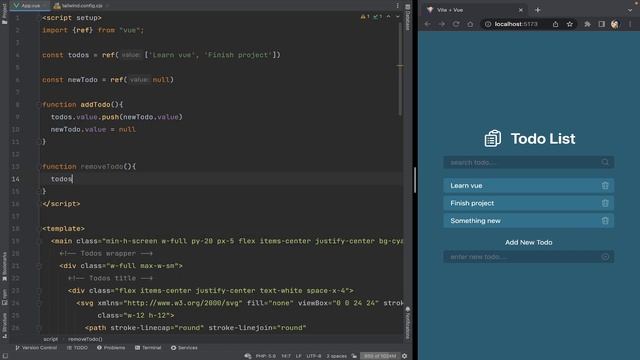Viewport: 640px width, 360px height.
Task: Open a new browser tab
Action: click(538, 10)
